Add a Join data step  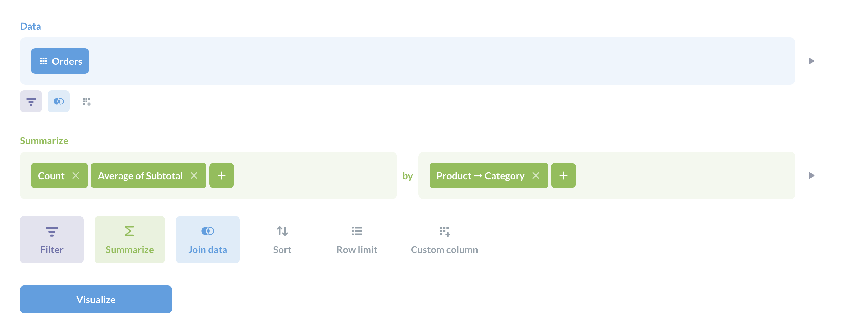coord(208,240)
